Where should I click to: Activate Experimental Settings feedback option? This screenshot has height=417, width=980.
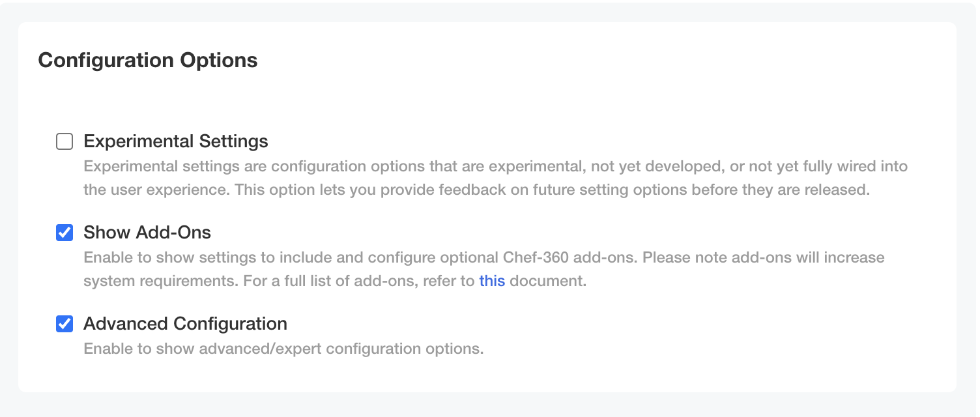tap(64, 141)
